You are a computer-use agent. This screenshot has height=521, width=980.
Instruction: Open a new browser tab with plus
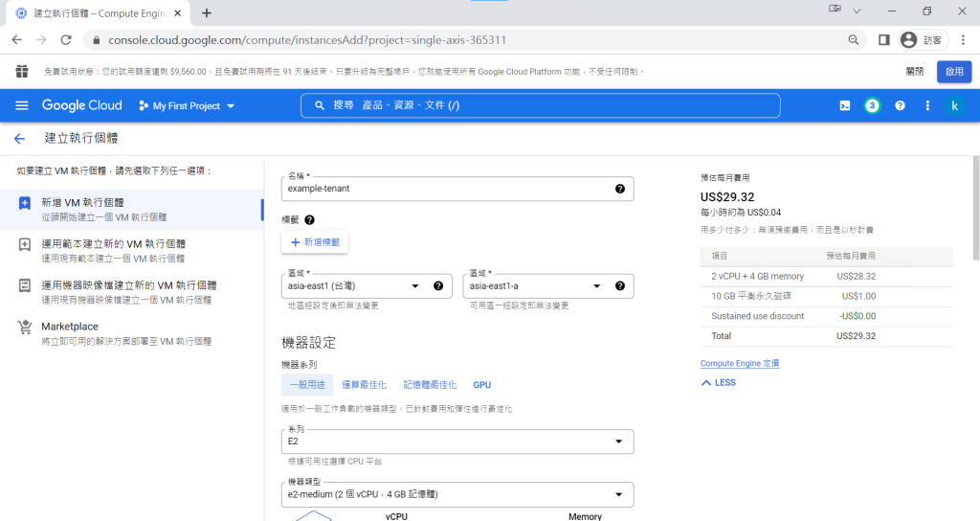(x=207, y=13)
